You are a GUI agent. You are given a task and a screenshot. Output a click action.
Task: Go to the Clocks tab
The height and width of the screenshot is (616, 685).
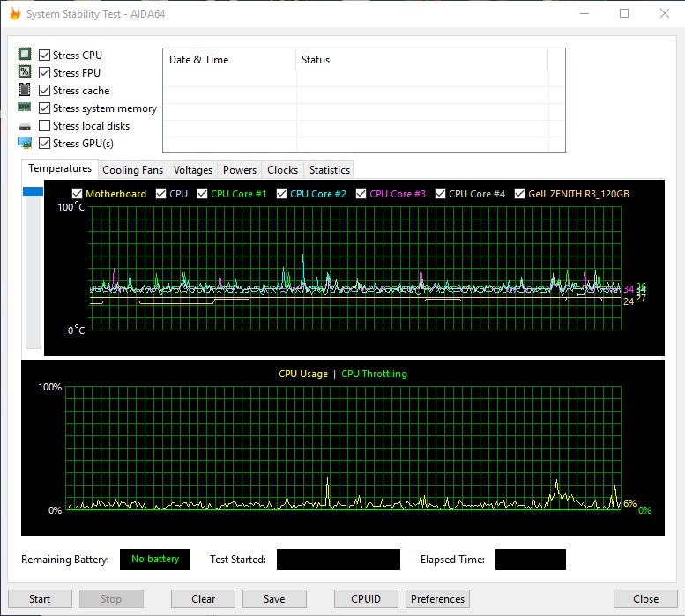click(282, 170)
